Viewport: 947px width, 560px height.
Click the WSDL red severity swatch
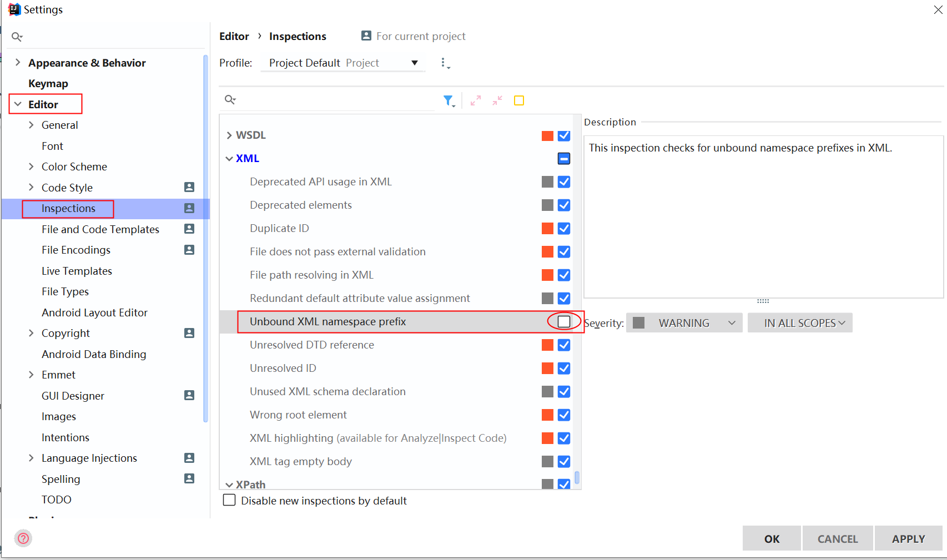pos(547,135)
